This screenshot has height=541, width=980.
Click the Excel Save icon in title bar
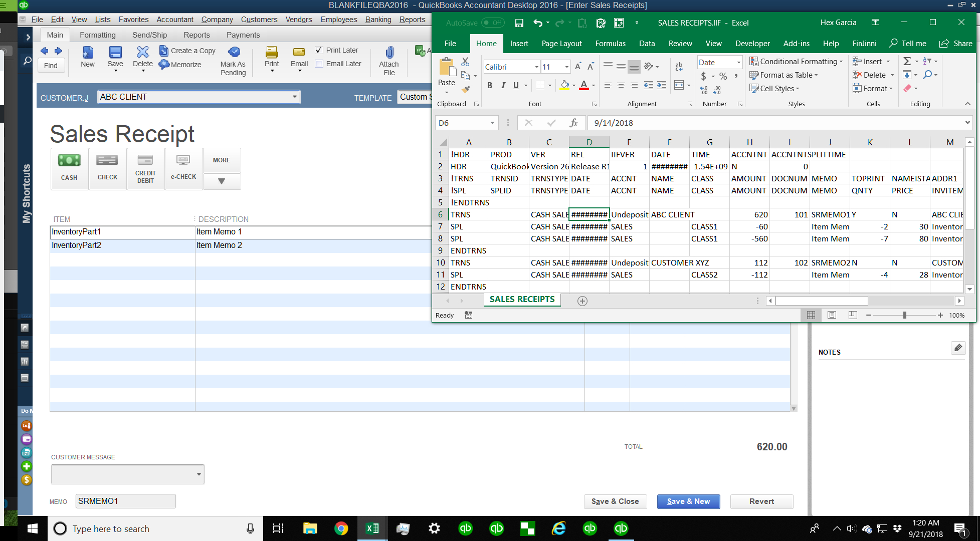(519, 23)
